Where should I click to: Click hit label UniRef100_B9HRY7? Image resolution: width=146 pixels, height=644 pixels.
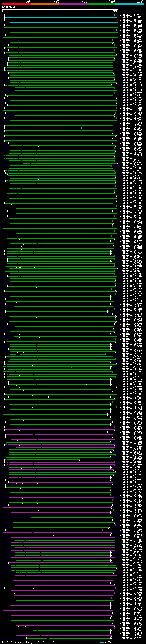click(131, 354)
